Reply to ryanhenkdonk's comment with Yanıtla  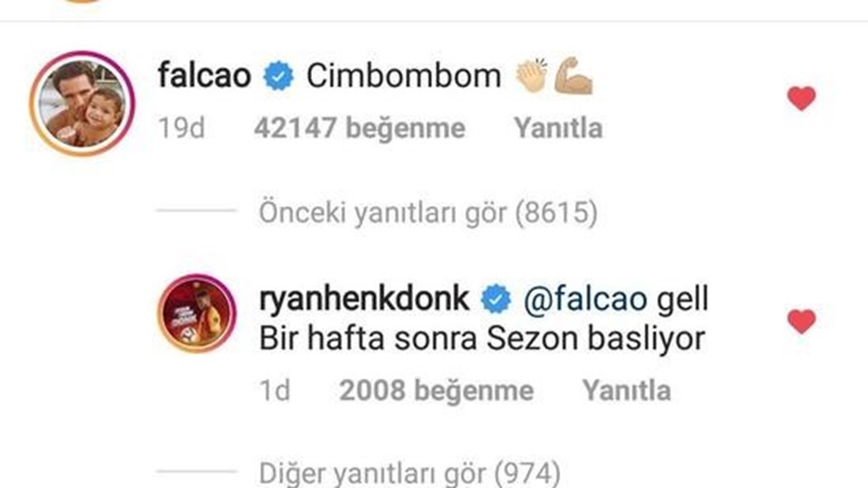(x=627, y=390)
